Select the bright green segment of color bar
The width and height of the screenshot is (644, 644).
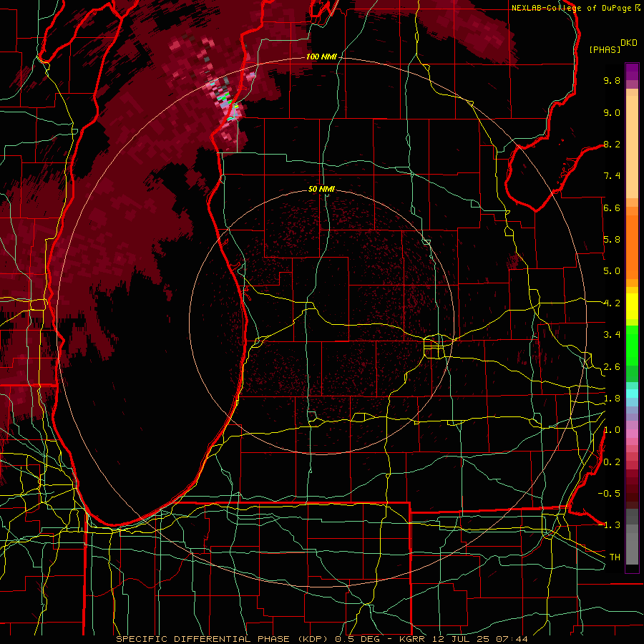click(x=632, y=345)
